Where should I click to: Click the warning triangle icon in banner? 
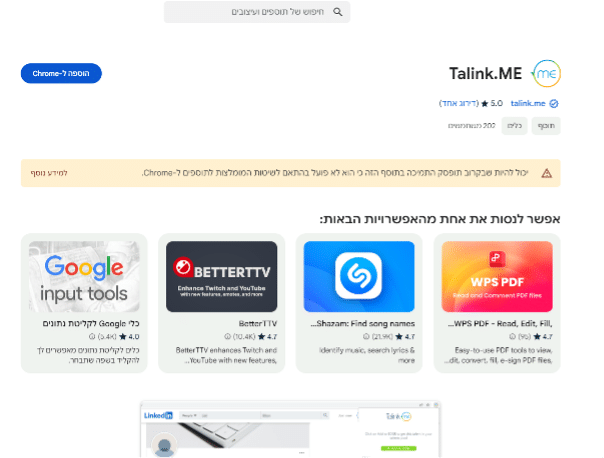pyautogui.click(x=546, y=173)
